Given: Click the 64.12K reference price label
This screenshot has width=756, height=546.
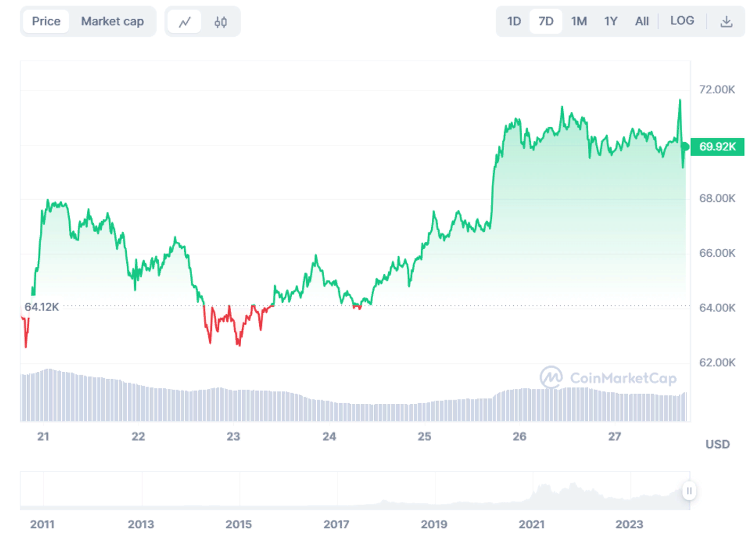Looking at the screenshot, I should (x=42, y=307).
